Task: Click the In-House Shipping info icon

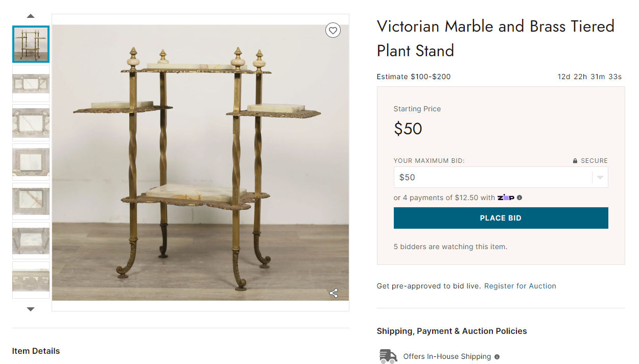Action: click(x=497, y=357)
